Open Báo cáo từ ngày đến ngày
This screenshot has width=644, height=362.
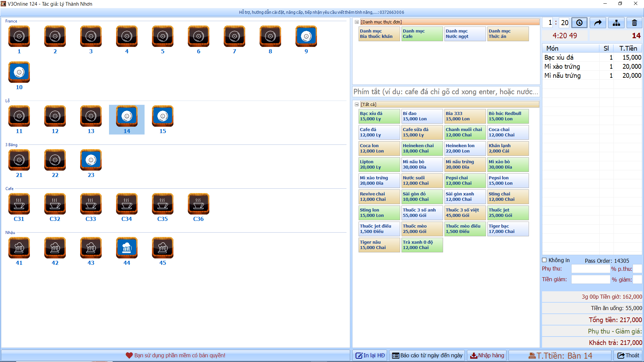(x=427, y=355)
